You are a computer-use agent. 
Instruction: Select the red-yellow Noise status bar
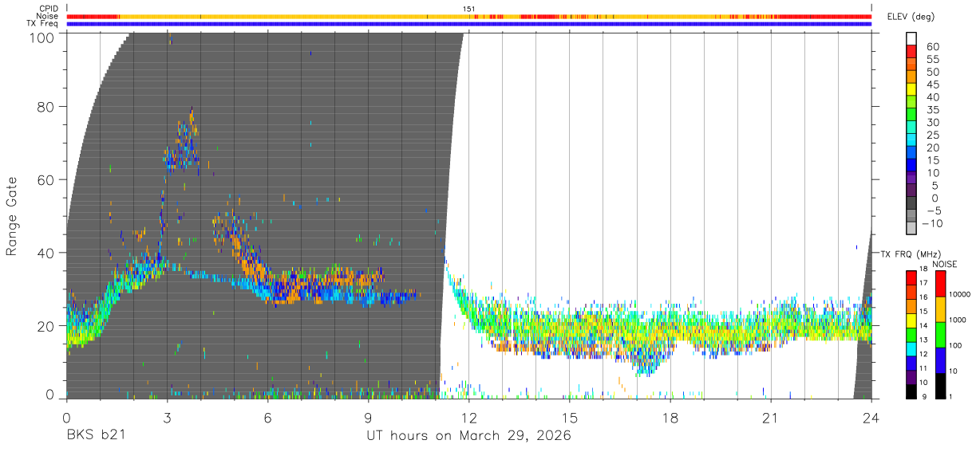point(469,16)
